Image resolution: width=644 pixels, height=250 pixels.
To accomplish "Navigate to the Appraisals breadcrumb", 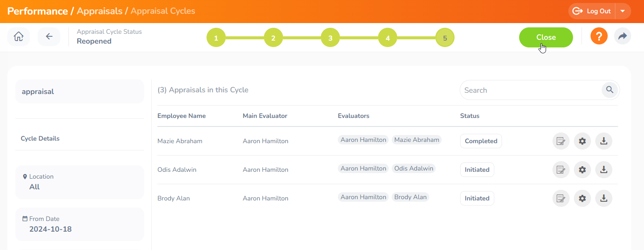I will tap(99, 11).
